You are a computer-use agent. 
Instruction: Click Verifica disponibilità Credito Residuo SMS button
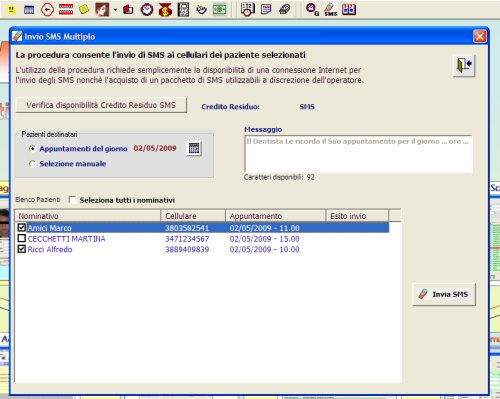[101, 105]
